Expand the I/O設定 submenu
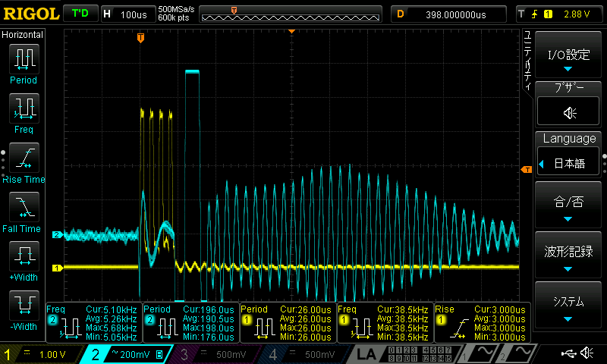The width and height of the screenshot is (607, 364). 568,55
